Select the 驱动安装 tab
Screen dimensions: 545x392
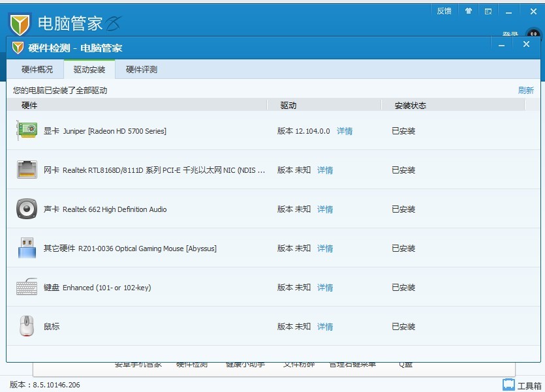click(x=89, y=69)
